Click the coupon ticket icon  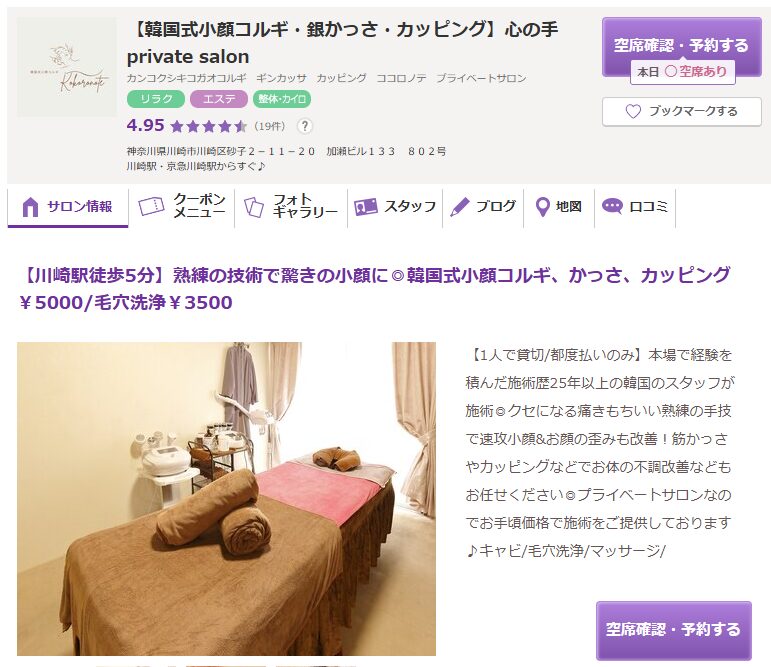tap(151, 206)
